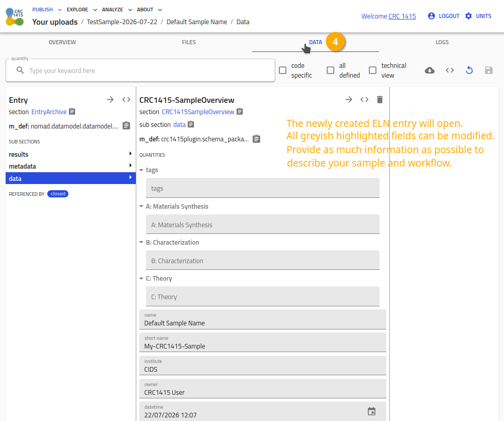Click the name field Default Sample Name

tap(263, 319)
